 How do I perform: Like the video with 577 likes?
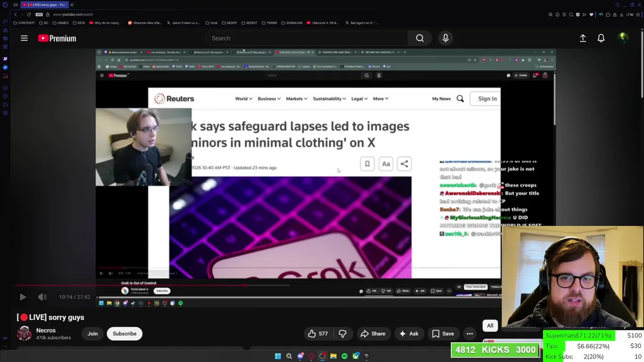318,334
